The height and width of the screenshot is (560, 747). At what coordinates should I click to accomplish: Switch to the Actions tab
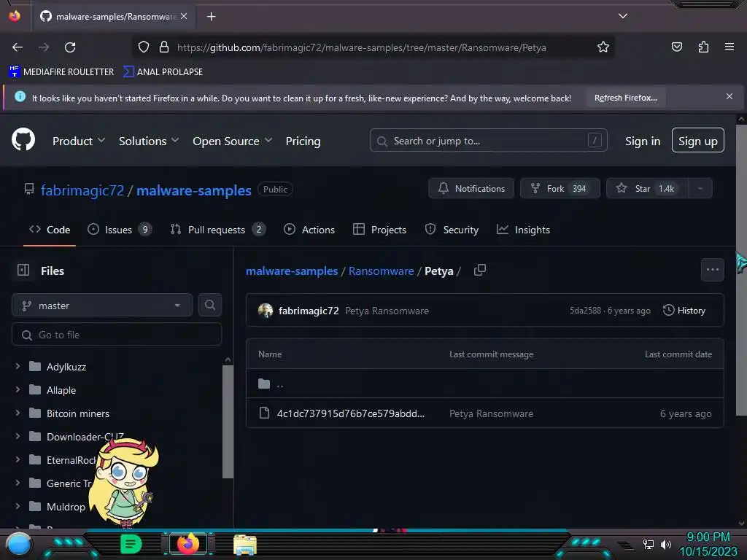[309, 230]
